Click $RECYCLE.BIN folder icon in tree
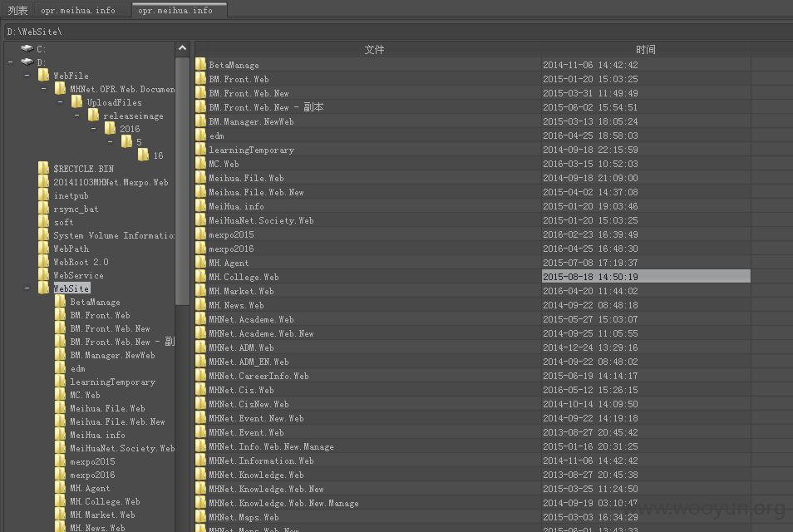 tap(43, 169)
